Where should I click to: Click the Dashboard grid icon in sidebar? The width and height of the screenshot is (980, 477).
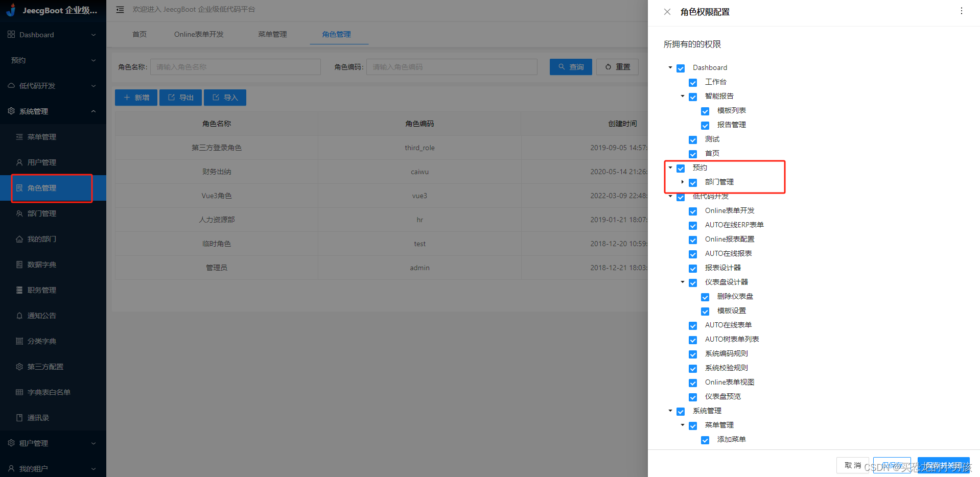(x=11, y=34)
